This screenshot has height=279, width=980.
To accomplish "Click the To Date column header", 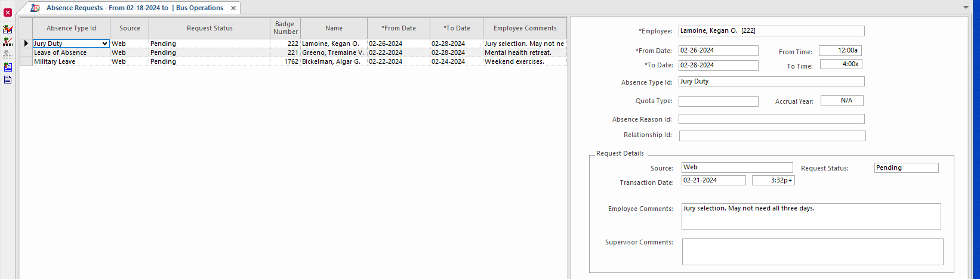I will (457, 28).
